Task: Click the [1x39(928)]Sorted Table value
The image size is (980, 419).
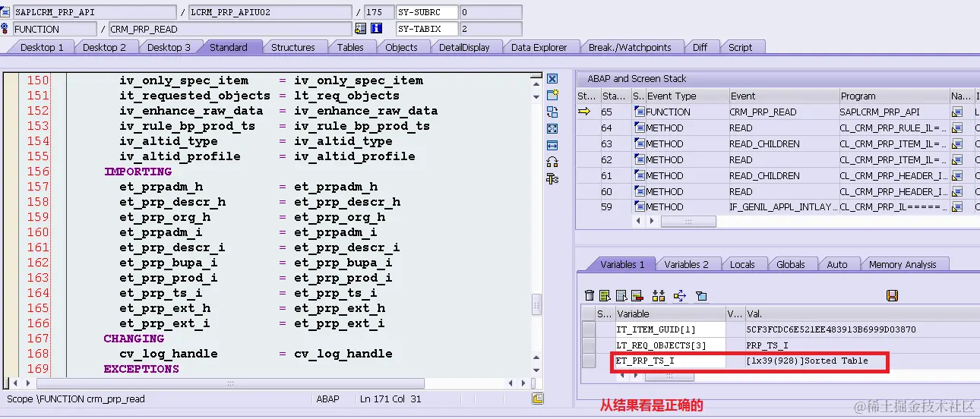Action: [807, 361]
